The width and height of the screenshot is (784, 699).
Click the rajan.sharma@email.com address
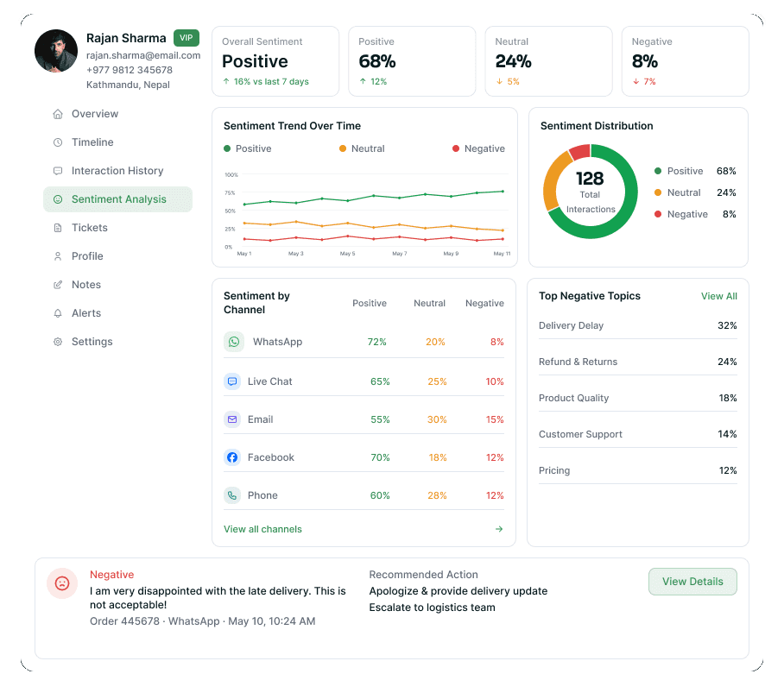143,55
